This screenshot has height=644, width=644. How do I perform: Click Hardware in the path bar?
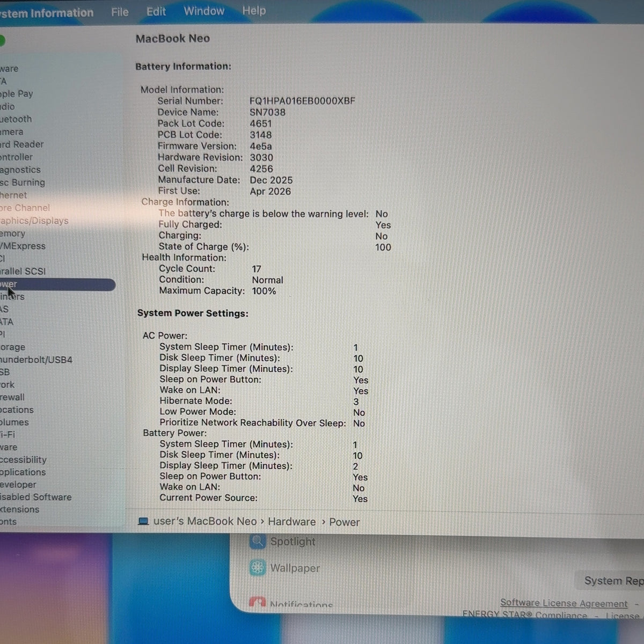(292, 522)
